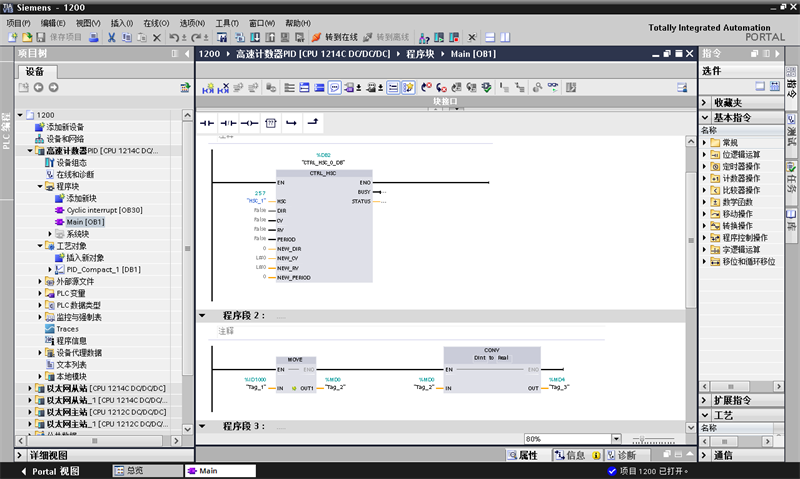
Task: Open 视图 menu
Action: pos(88,23)
